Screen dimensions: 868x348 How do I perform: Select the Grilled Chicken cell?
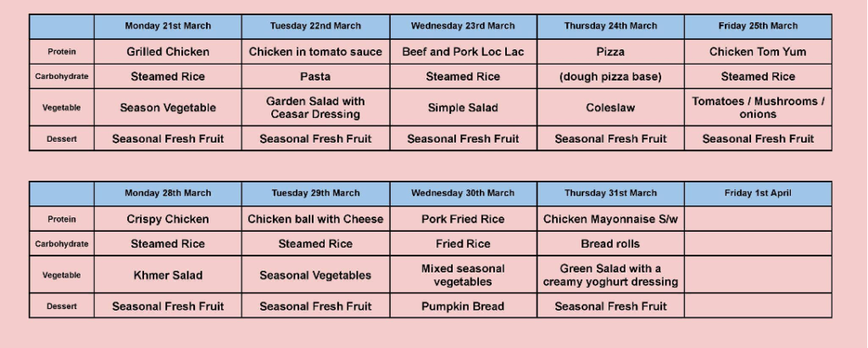168,52
